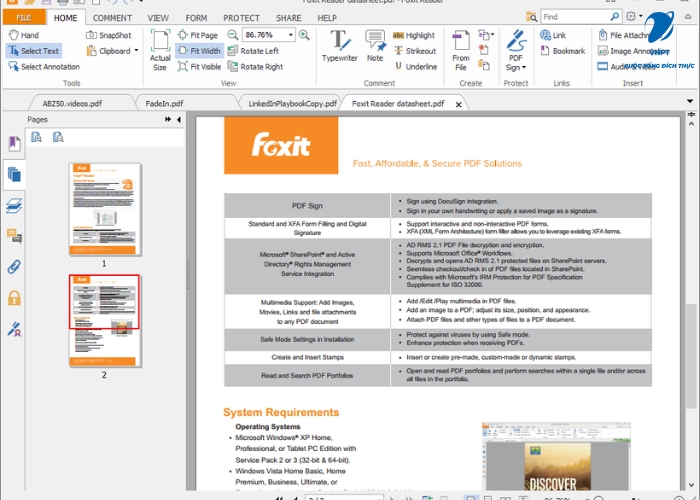
Task: Select the Typewriter tool
Action: pos(340,46)
